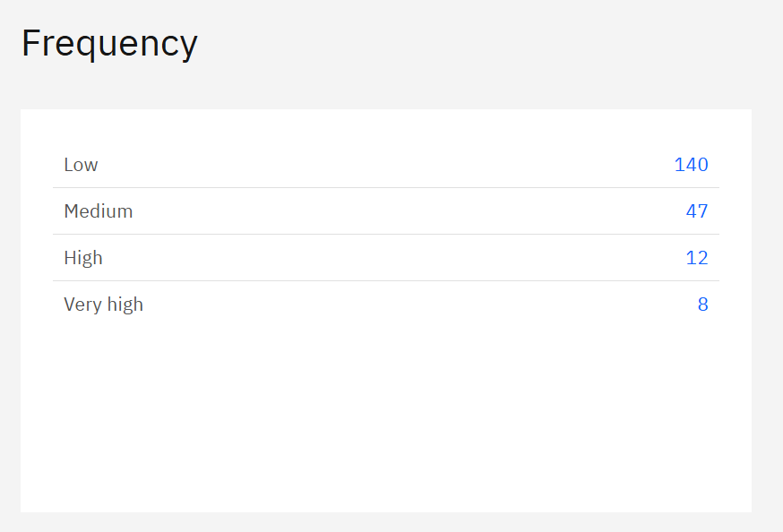
Task: Click divider line between High and Very high
Action: 385,281
